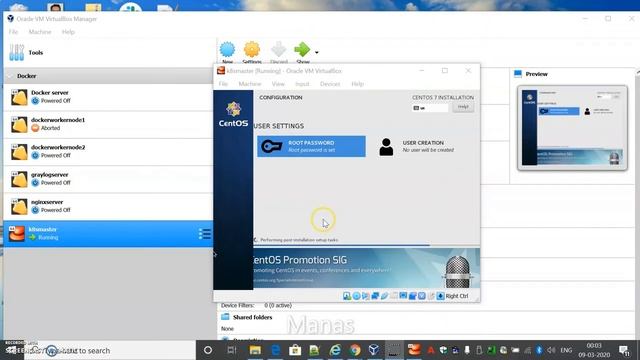Click keyboard capture arrow icon before Right Ctrl

(440, 296)
